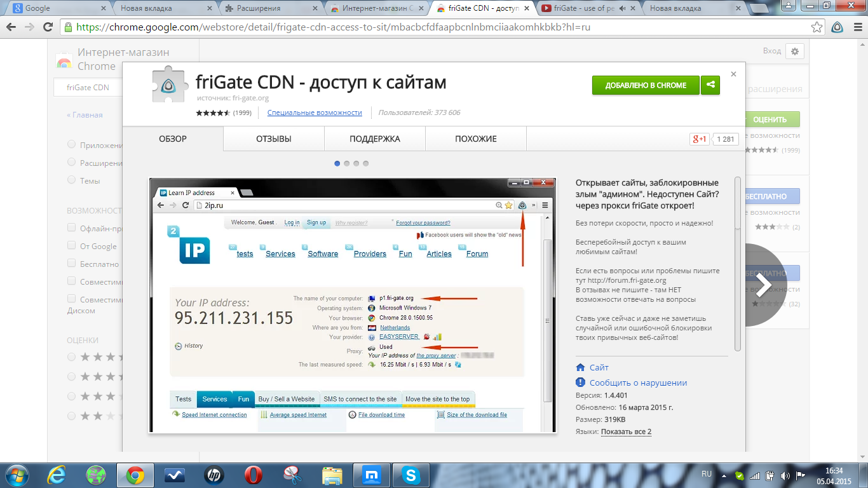Image resolution: width=868 pixels, height=488 pixels.
Task: Check the Офлайн-приложения checkbox
Action: coord(72,228)
